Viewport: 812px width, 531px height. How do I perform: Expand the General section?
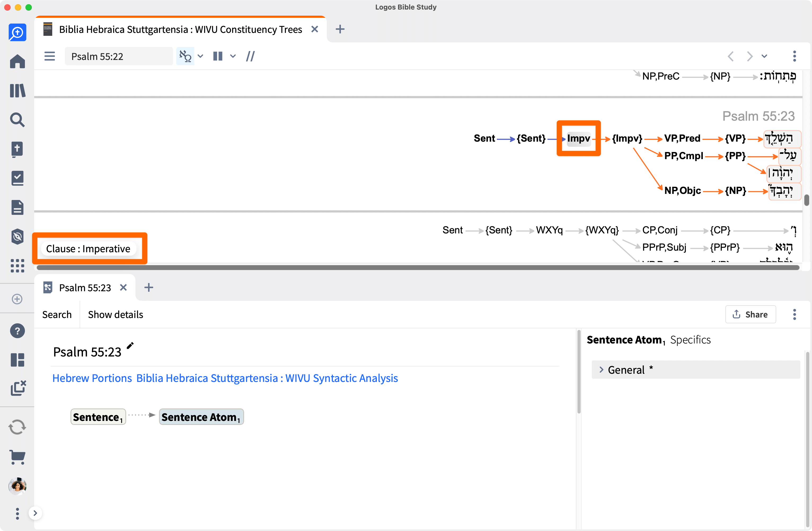(x=696, y=370)
